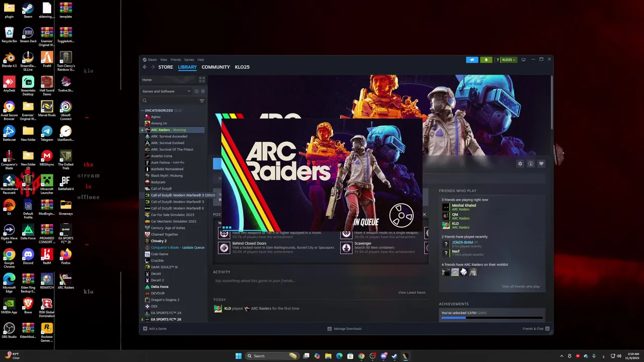Switch to the STORE tab
644x362 pixels.
coord(166,67)
